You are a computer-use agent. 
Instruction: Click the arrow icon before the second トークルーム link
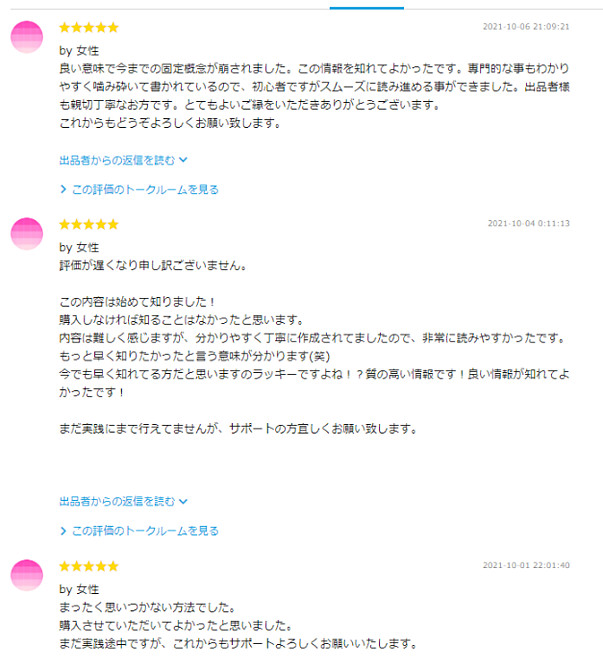[x=63, y=531]
